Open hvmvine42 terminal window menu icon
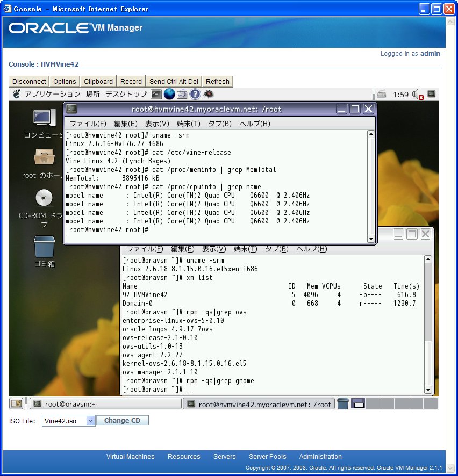The image size is (458, 476). coord(71,109)
